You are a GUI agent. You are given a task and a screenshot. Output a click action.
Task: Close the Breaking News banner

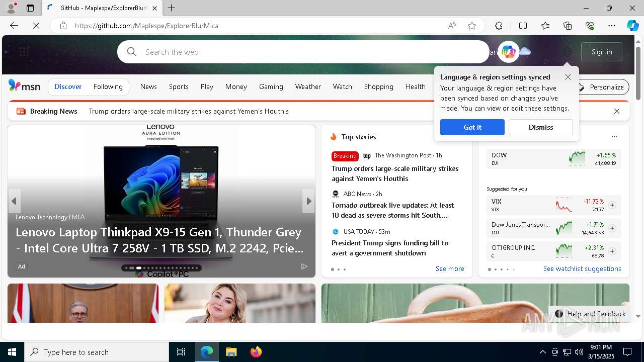point(617,111)
